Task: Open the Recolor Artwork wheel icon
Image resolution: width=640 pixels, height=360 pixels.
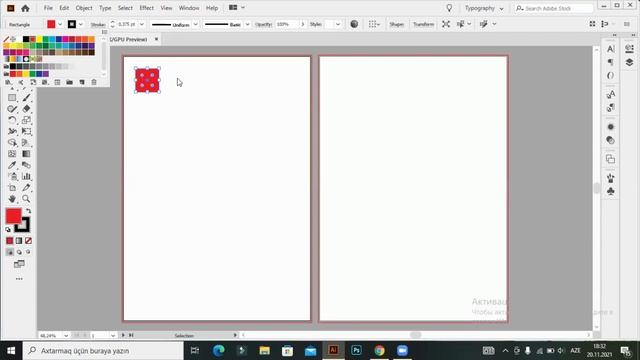Action: pos(354,24)
